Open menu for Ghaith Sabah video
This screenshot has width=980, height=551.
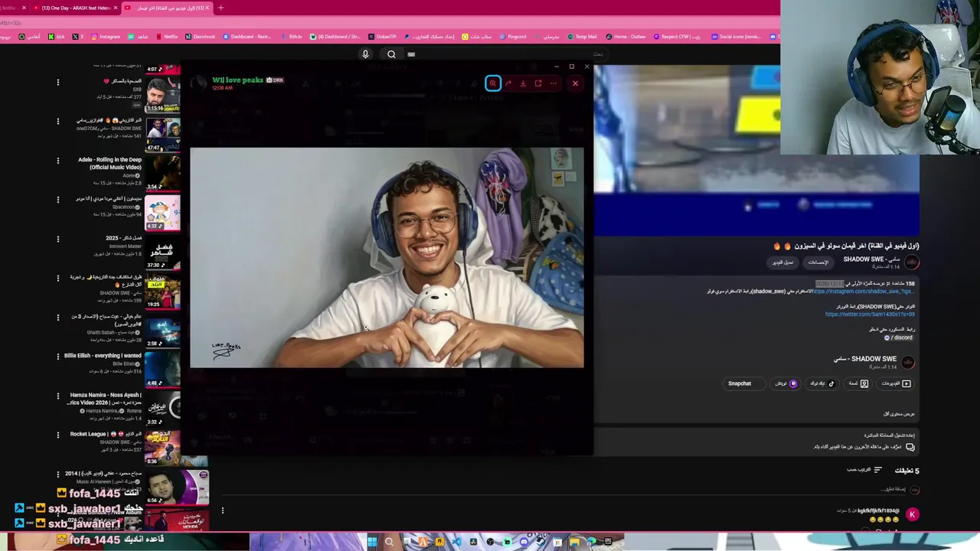tap(57, 317)
